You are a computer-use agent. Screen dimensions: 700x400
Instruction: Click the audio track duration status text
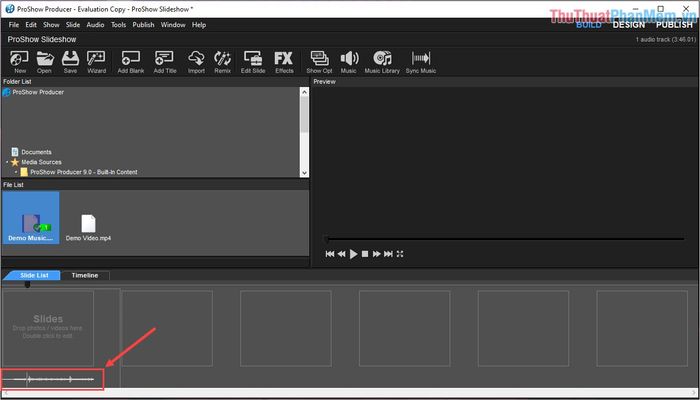click(665, 40)
